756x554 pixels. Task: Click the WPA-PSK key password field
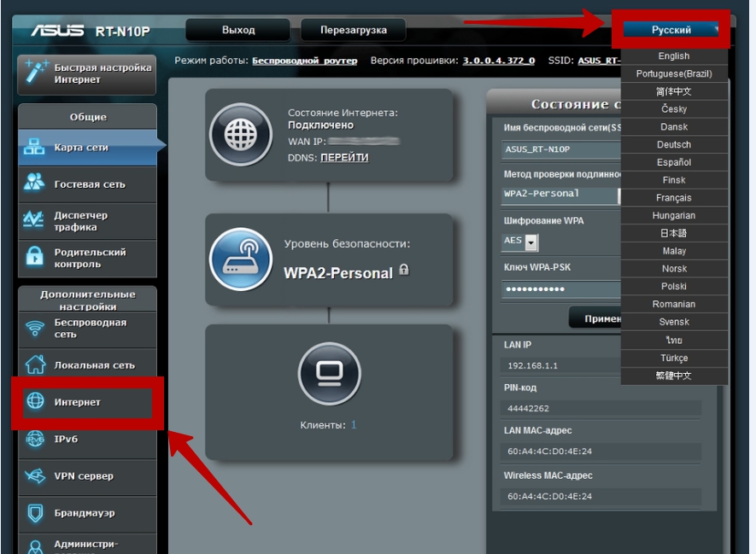tap(561, 289)
